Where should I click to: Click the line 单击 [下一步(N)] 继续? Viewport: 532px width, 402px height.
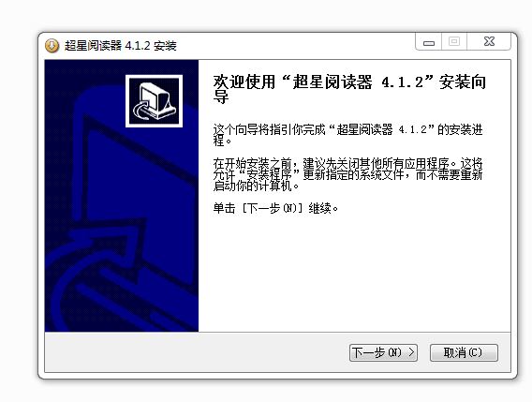(275, 208)
